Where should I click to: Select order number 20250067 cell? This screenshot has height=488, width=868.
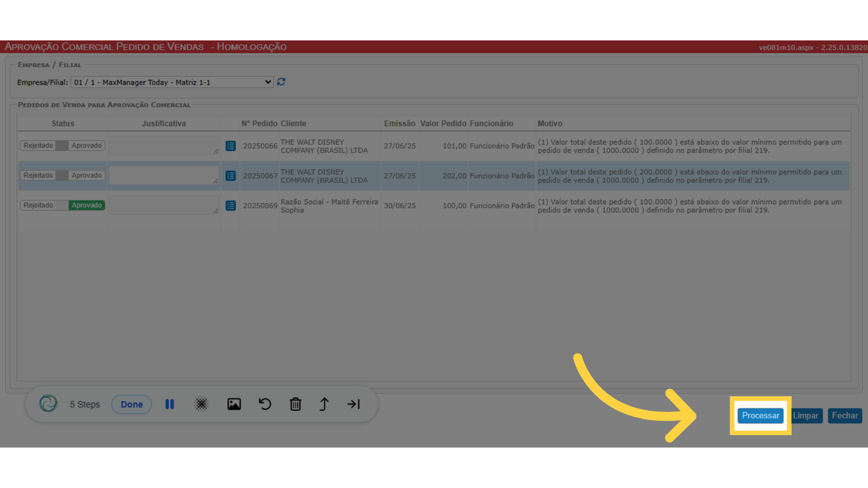(x=260, y=176)
